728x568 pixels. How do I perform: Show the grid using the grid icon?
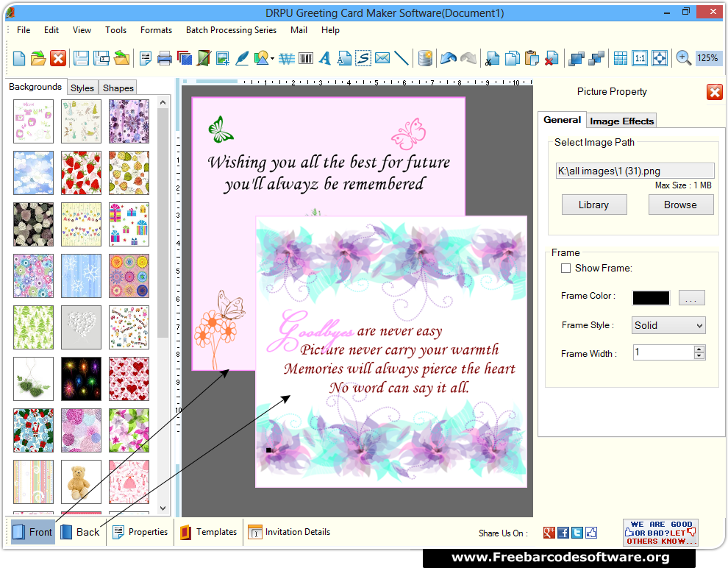point(621,59)
